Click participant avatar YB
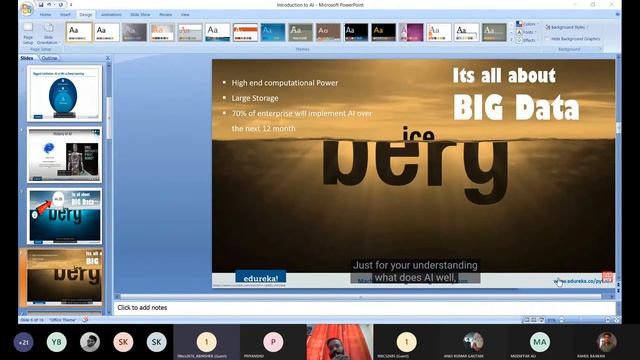640x360 pixels. (56, 342)
